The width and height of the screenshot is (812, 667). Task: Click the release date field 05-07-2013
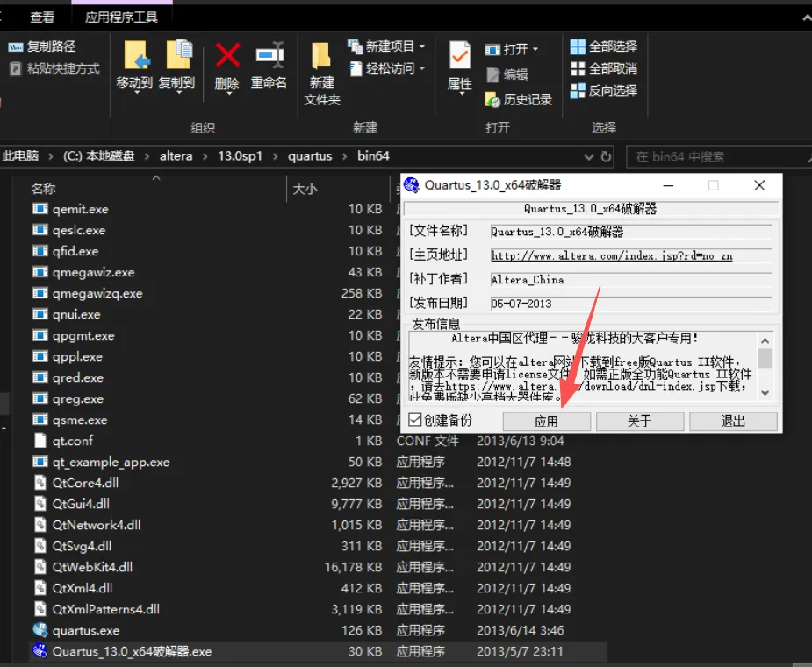(631, 304)
